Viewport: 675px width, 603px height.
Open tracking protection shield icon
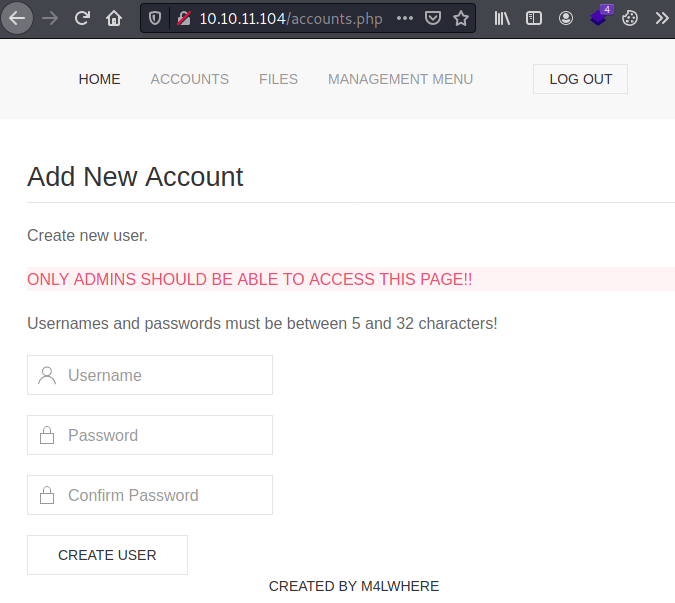155,18
